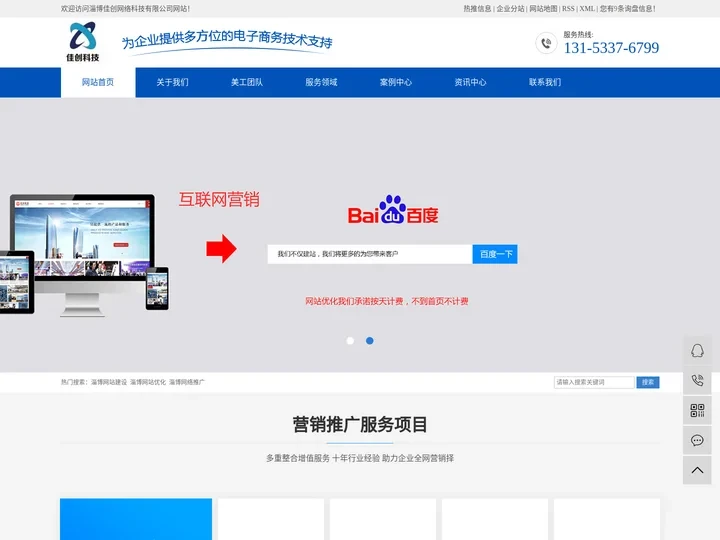
Task: Go to 关于我们 menu item
Action: click(172, 82)
